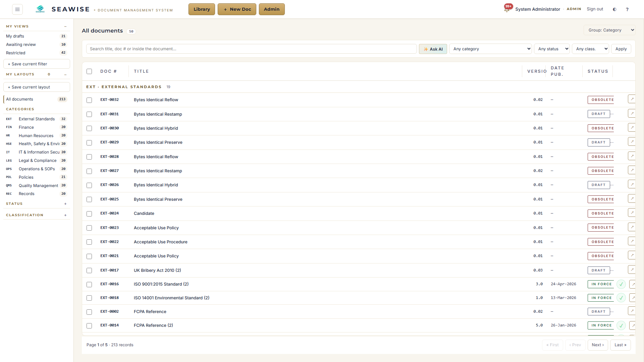Click title ISO 9001:2015 Standard (2)
Image resolution: width=644 pixels, height=362 pixels.
click(x=161, y=284)
